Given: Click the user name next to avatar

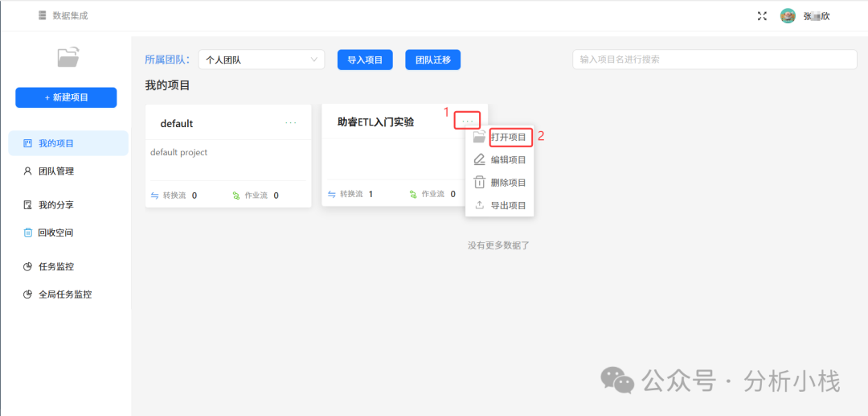Looking at the screenshot, I should (817, 17).
